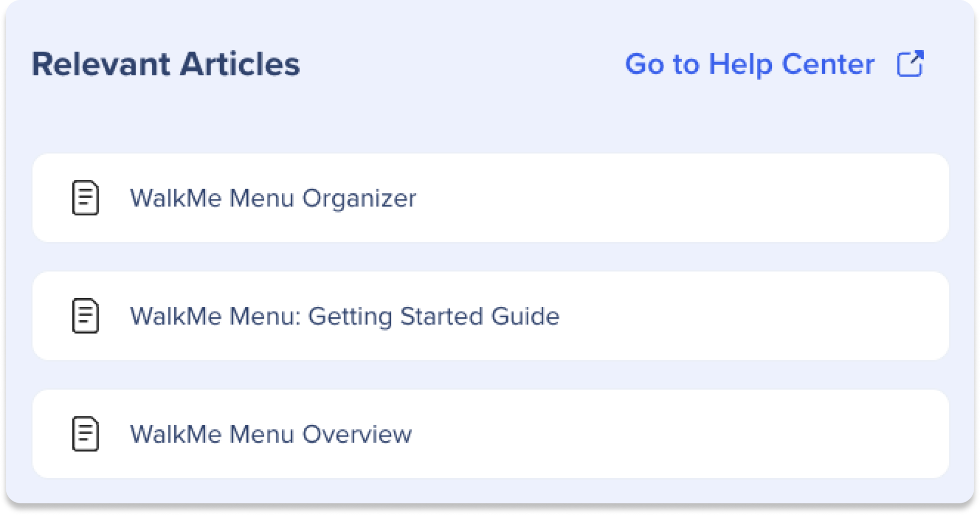Select the third article card
The image size is (980, 515).
pyautogui.click(x=490, y=434)
